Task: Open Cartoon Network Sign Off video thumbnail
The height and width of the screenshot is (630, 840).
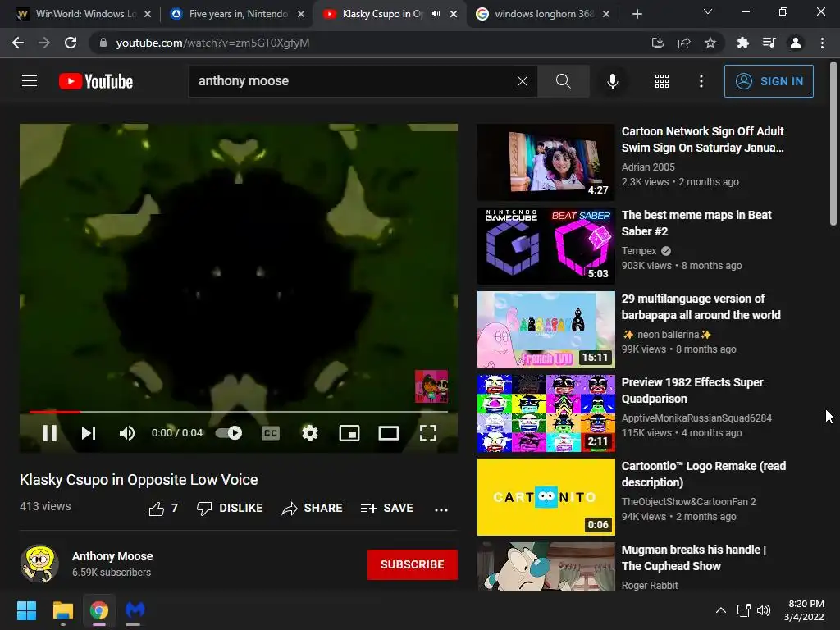Action: [x=546, y=162]
